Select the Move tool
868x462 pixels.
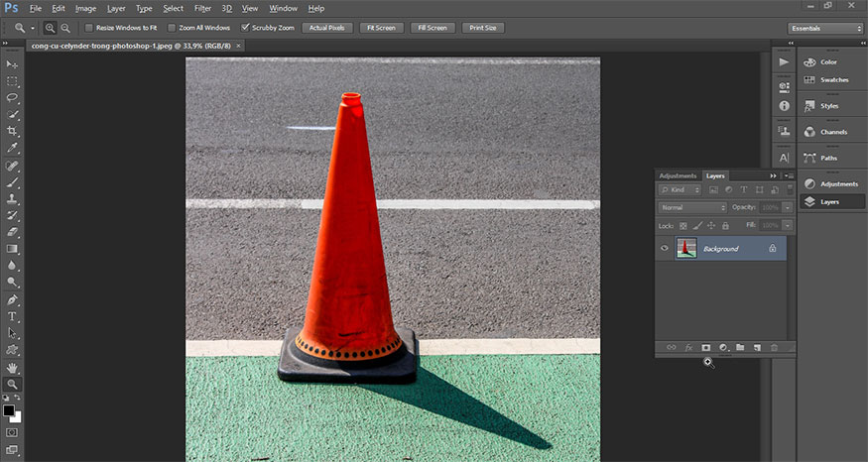pyautogui.click(x=13, y=64)
